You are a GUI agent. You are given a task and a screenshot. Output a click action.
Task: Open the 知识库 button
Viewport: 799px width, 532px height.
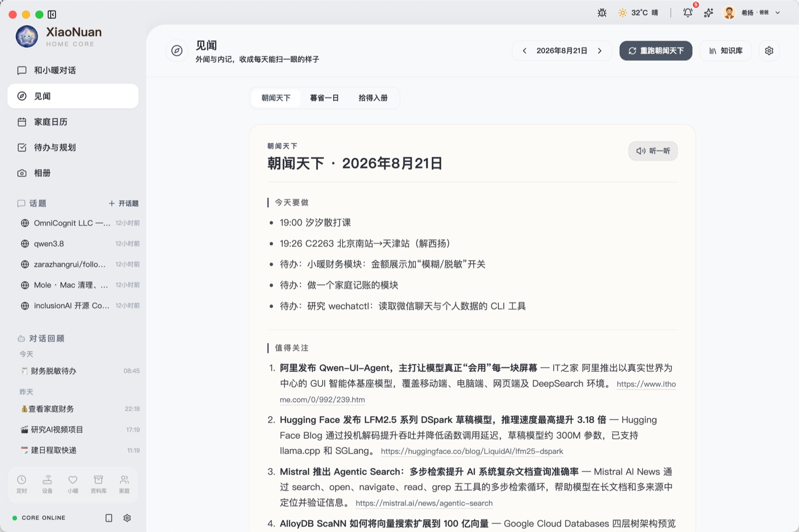click(726, 51)
